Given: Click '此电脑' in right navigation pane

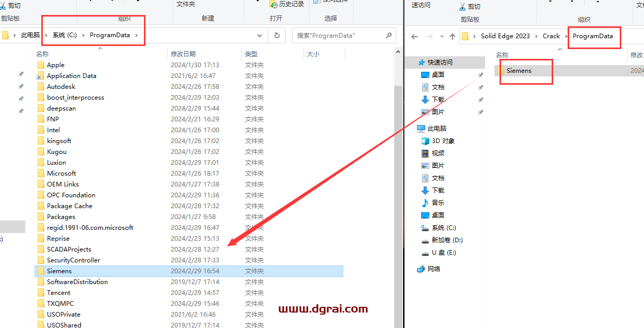Looking at the screenshot, I should (x=437, y=129).
